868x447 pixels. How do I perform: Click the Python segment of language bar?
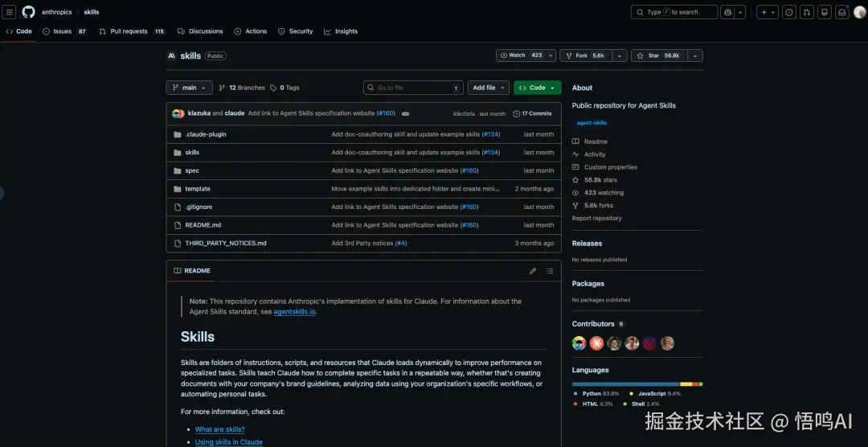tap(625, 383)
